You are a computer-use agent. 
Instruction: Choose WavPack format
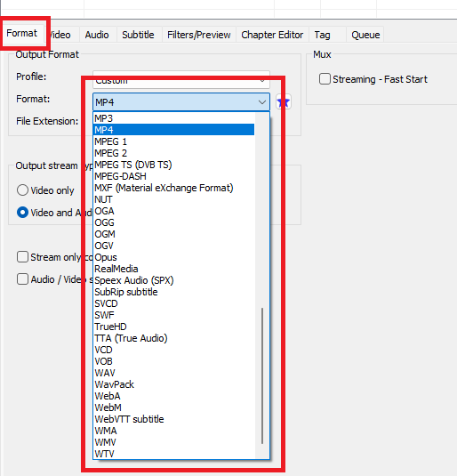coord(174,384)
